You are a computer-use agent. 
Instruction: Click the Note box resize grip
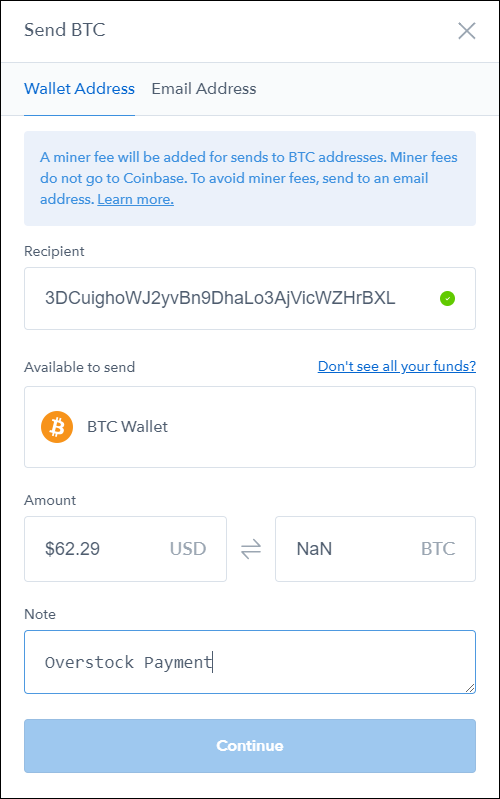pyautogui.click(x=470, y=688)
